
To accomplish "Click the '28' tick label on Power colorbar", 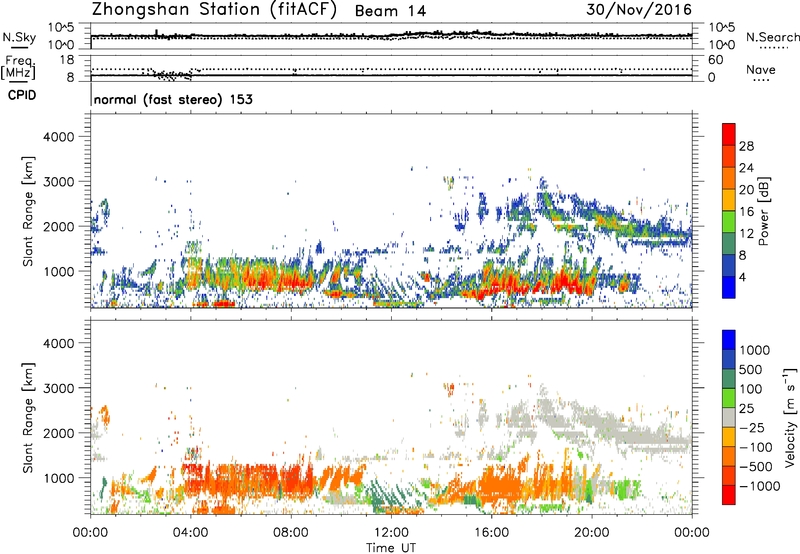I will click(x=746, y=146).
